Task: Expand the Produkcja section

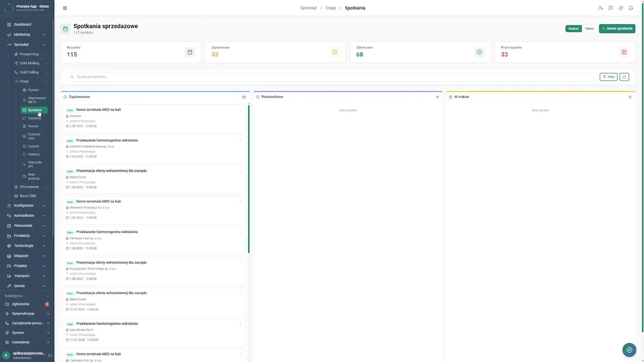Action: (x=26, y=236)
